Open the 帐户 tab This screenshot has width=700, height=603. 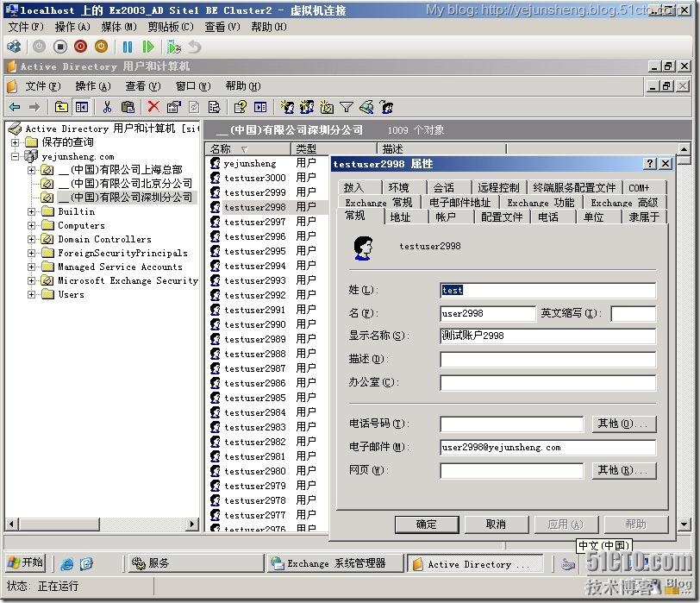point(446,217)
